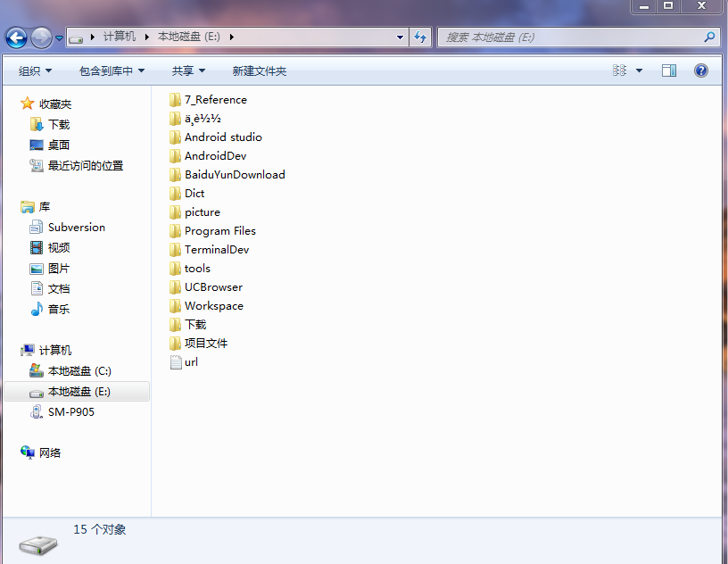Open the view options dropdown arrow

coord(639,70)
